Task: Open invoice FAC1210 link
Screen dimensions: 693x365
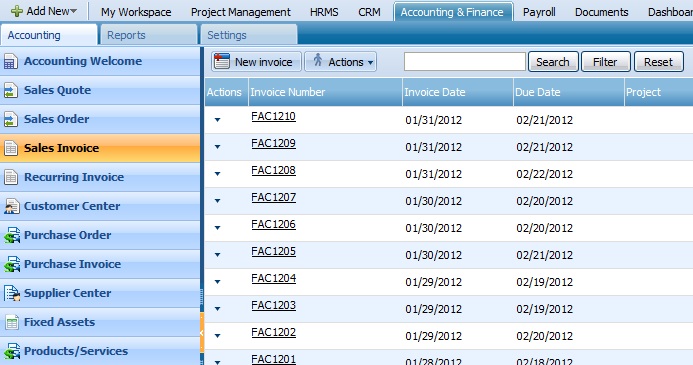Action: tap(274, 116)
